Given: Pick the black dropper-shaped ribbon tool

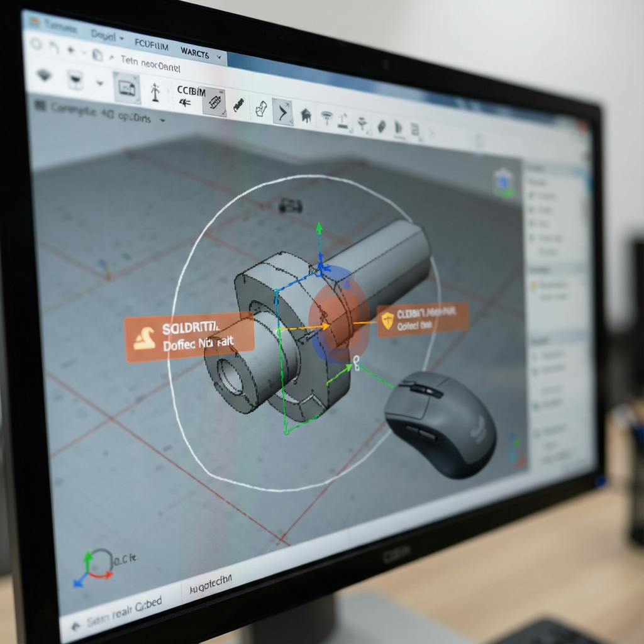Looking at the screenshot, I should [x=238, y=105].
